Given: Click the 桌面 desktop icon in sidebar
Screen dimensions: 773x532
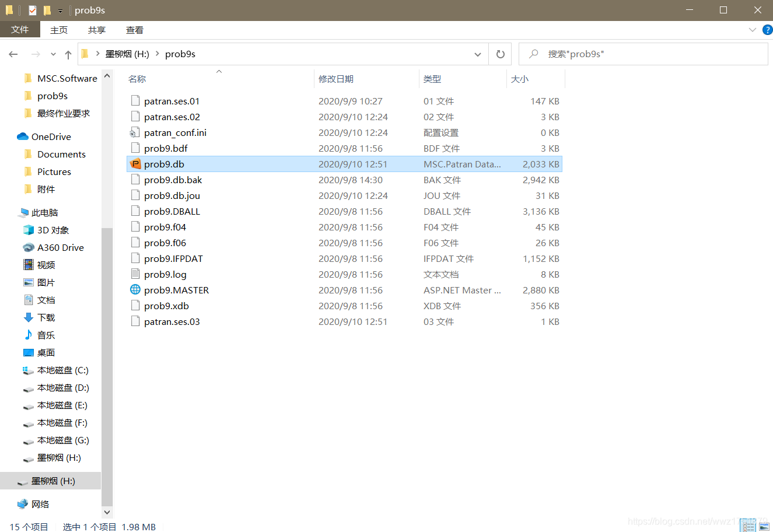Looking at the screenshot, I should (29, 352).
